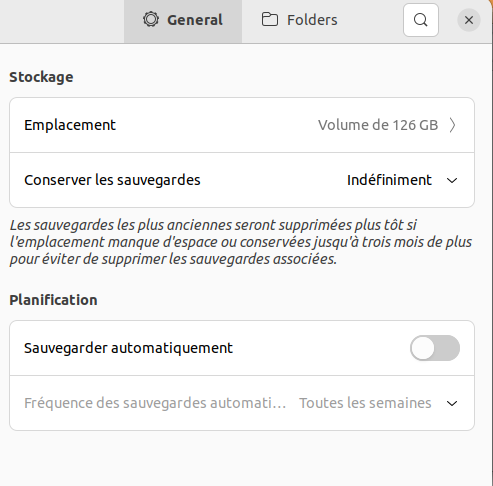493x486 pixels.
Task: Switch to the General tab
Action: click(x=183, y=20)
